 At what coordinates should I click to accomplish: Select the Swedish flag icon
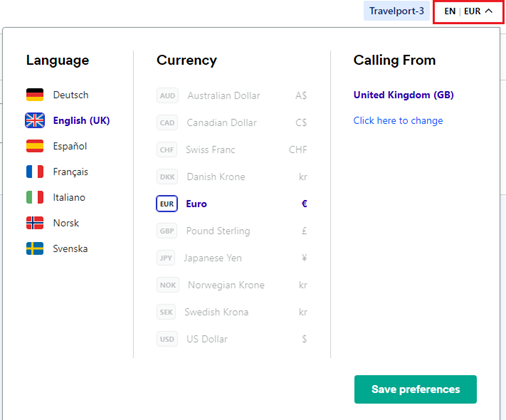(x=35, y=248)
